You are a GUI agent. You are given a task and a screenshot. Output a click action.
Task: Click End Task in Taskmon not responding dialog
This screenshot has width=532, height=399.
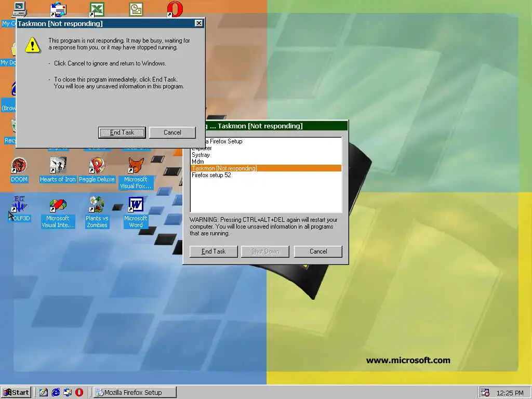tap(122, 132)
